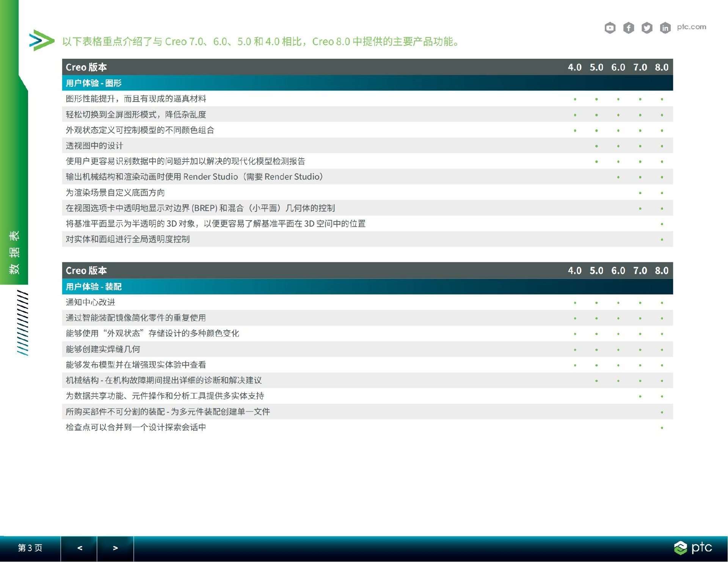Go to next page arrow

coord(115,548)
